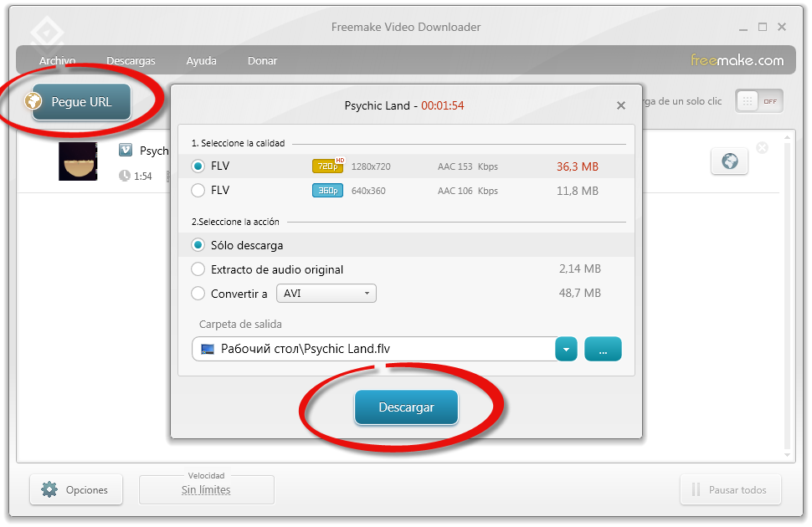
Task: Click the Psychic Land video thumbnail
Action: coord(78,161)
